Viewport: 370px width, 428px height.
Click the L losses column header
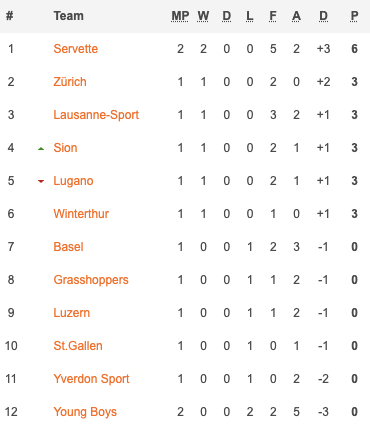pyautogui.click(x=250, y=16)
